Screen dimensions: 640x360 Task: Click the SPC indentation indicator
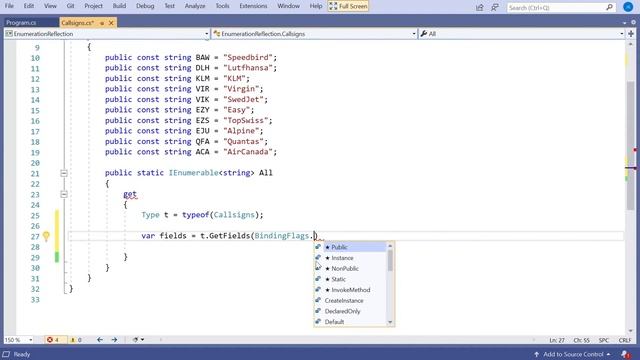(604, 340)
